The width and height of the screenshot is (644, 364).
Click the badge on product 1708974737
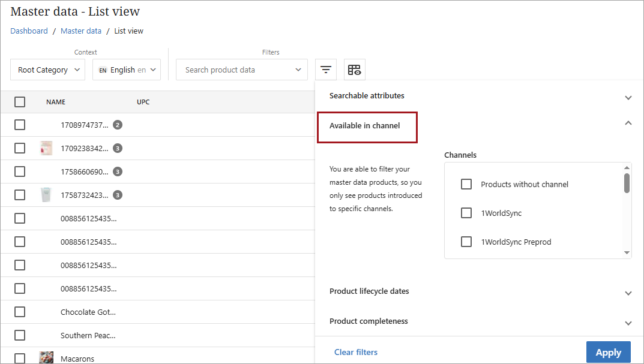tap(118, 125)
